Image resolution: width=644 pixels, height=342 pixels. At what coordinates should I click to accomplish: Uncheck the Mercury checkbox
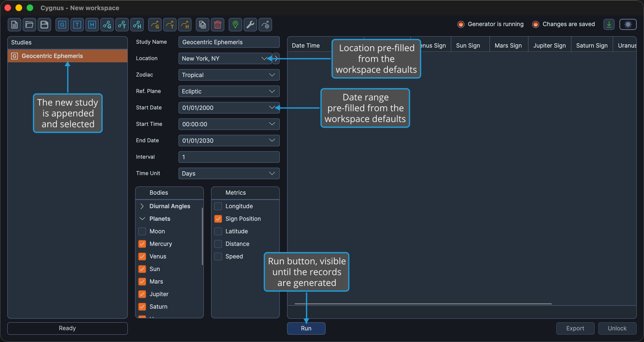coord(142,244)
